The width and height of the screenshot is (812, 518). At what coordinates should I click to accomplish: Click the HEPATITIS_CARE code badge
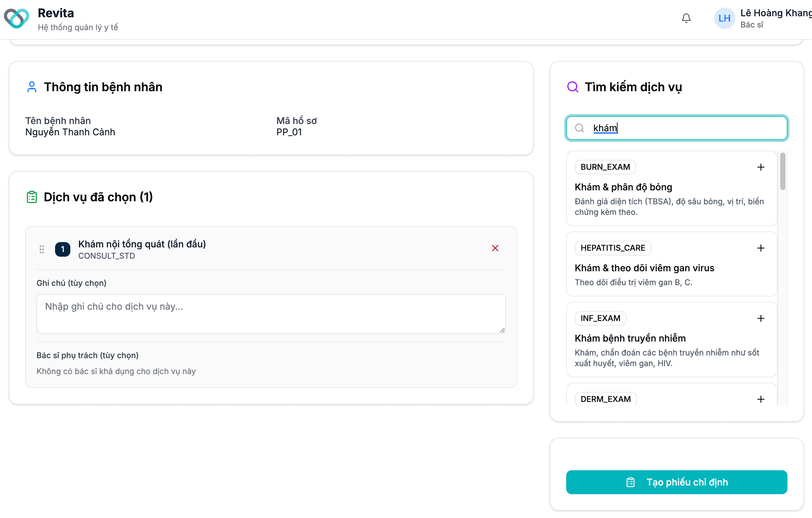point(612,248)
